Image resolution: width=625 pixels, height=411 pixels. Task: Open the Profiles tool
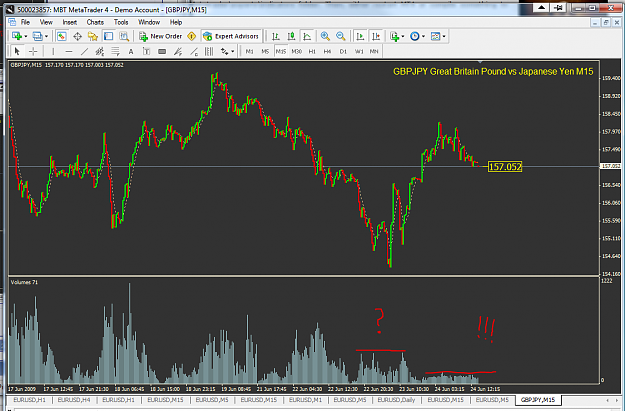coord(37,36)
